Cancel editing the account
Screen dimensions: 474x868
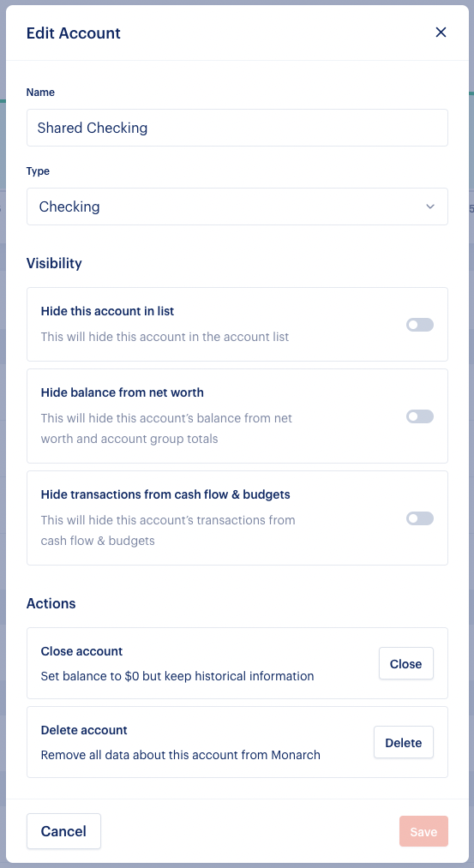(63, 831)
